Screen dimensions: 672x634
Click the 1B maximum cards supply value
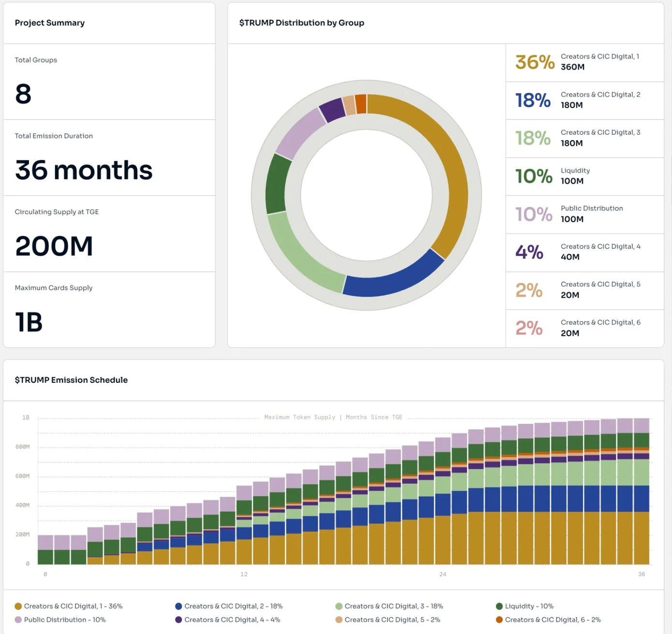(x=29, y=322)
